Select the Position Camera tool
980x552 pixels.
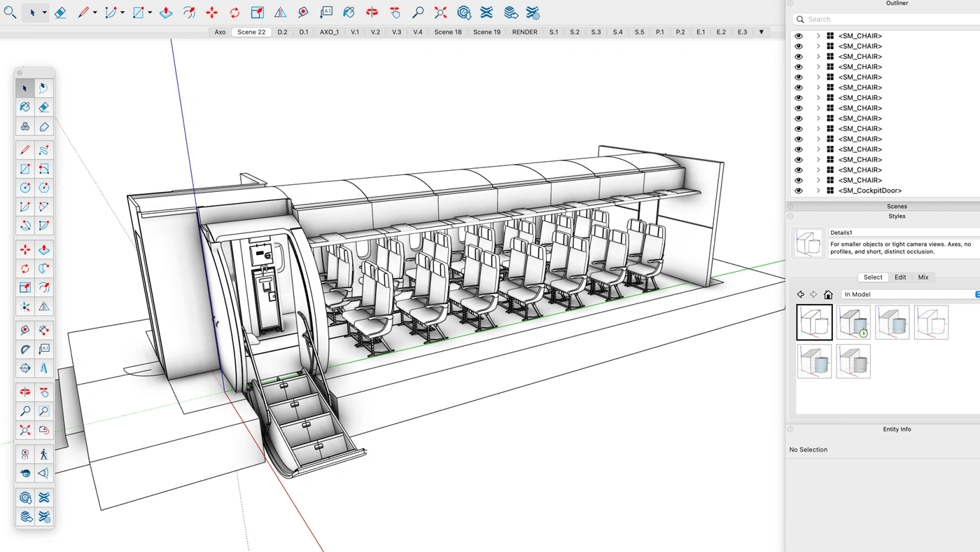click(x=25, y=454)
